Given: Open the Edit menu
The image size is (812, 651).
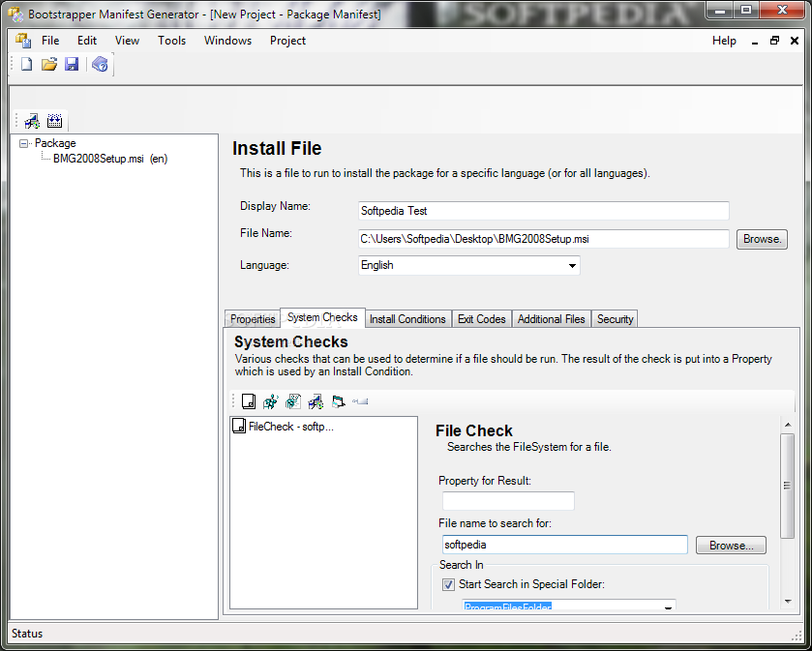Looking at the screenshot, I should (x=87, y=41).
